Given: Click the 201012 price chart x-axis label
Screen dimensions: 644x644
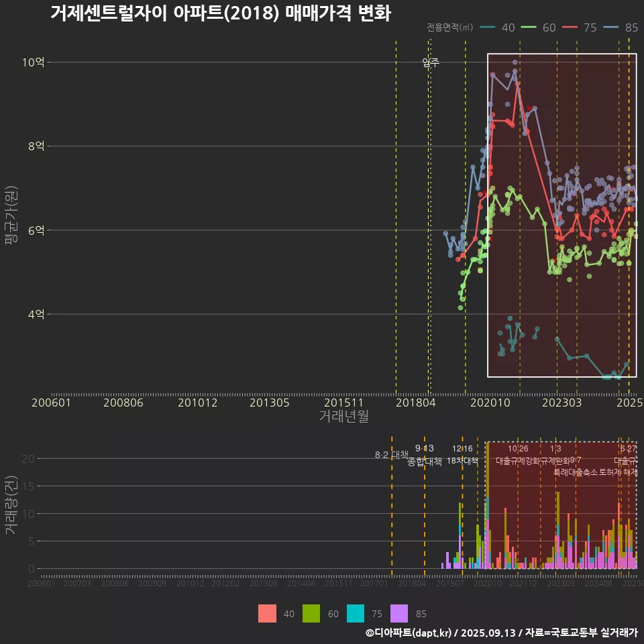Looking at the screenshot, I should (x=197, y=402).
